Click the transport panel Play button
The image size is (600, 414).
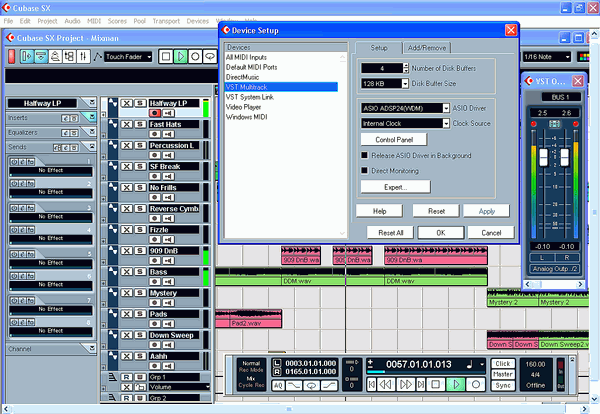(x=456, y=384)
